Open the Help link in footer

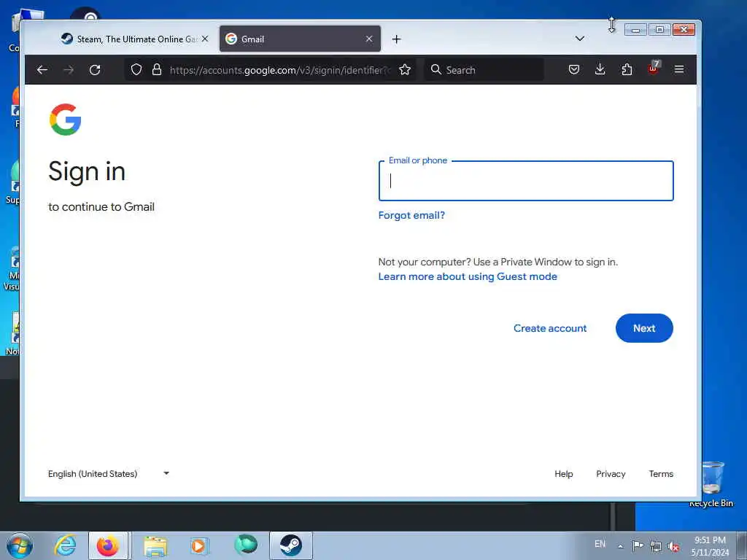tap(564, 474)
